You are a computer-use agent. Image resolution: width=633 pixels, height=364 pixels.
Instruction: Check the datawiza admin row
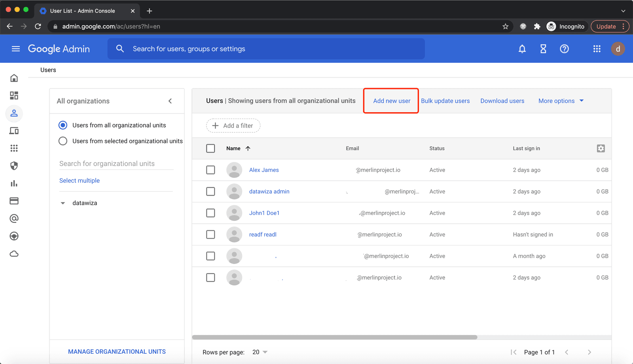tap(210, 192)
